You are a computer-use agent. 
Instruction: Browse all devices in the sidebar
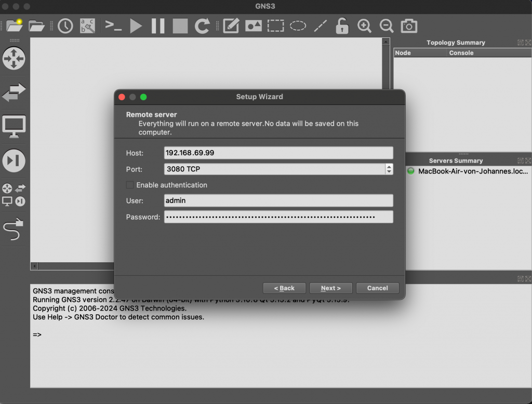(x=14, y=195)
